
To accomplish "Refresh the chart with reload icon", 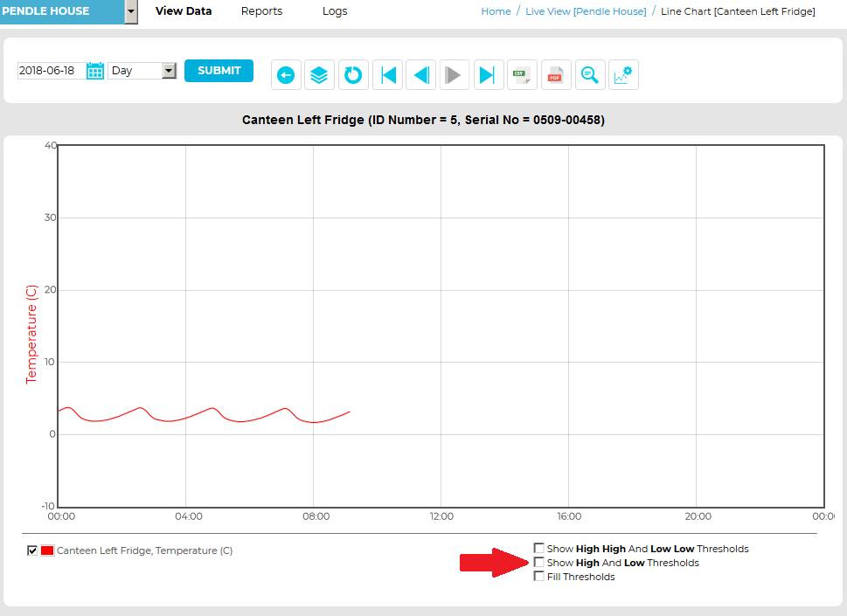I will tap(353, 75).
